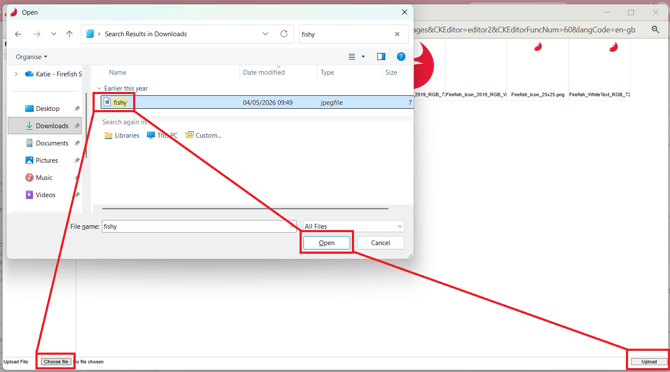This screenshot has width=670, height=372.
Task: Navigate up one folder level
Action: coord(69,34)
